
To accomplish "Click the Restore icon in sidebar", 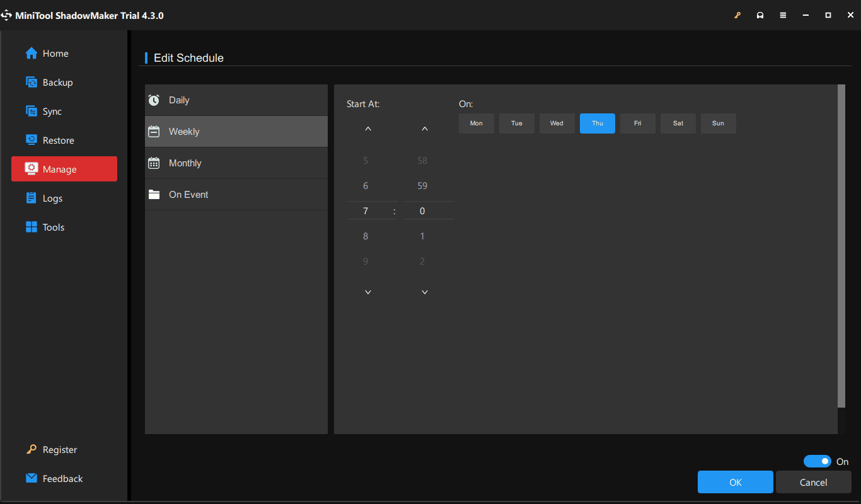I will click(x=32, y=140).
